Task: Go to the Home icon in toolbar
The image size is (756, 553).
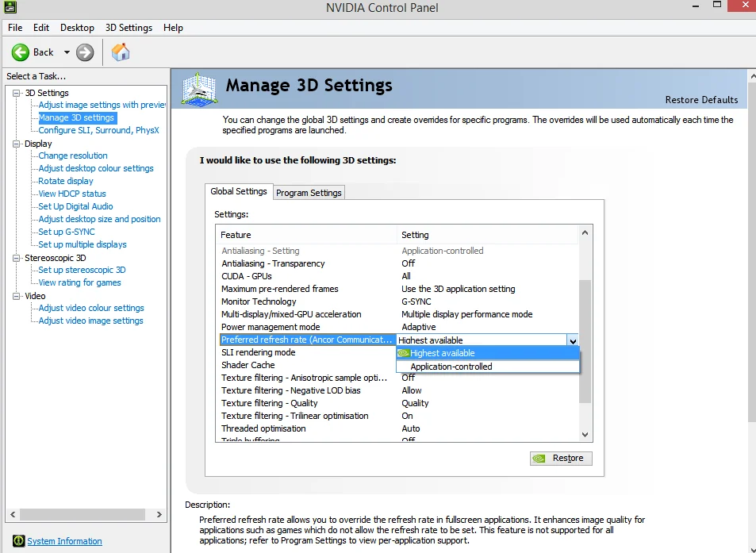Action: click(121, 52)
